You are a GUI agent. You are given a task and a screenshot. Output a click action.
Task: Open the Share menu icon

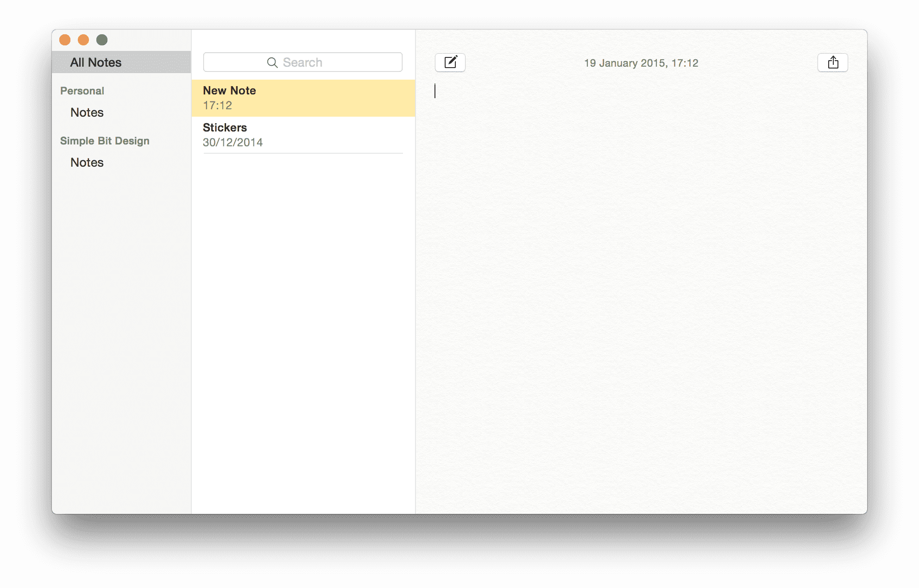pos(832,62)
